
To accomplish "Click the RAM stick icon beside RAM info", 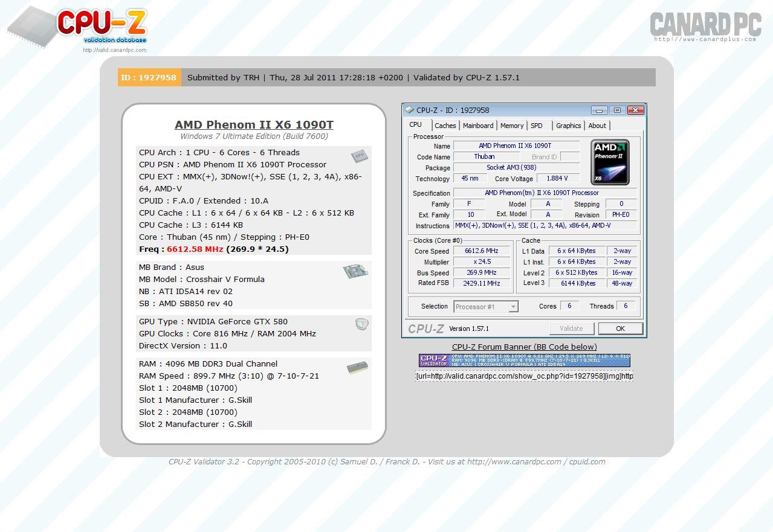I will (357, 367).
